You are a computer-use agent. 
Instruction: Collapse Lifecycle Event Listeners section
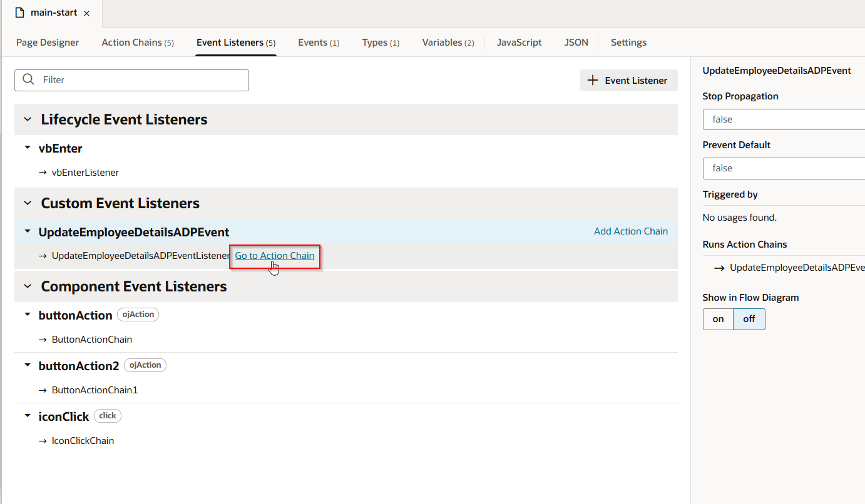tap(28, 119)
